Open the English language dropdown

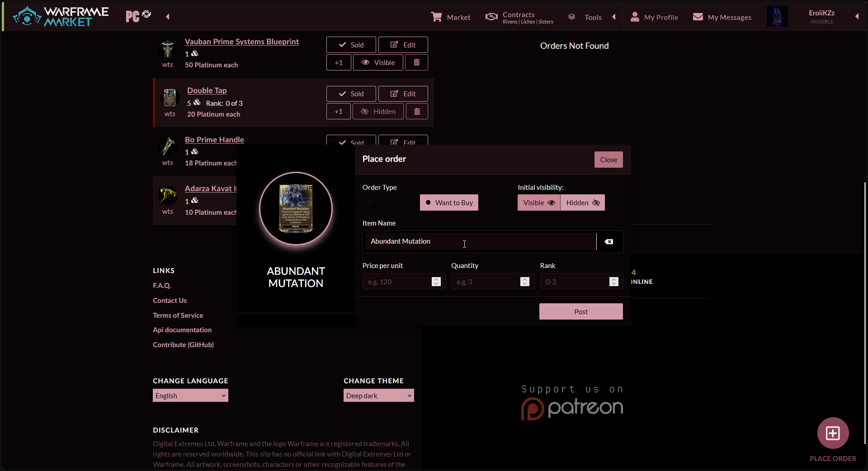click(190, 396)
